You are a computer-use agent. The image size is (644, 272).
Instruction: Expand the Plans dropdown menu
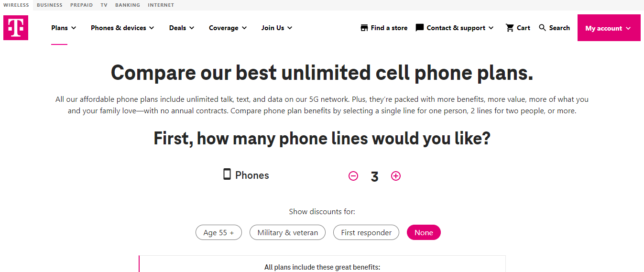coord(64,28)
